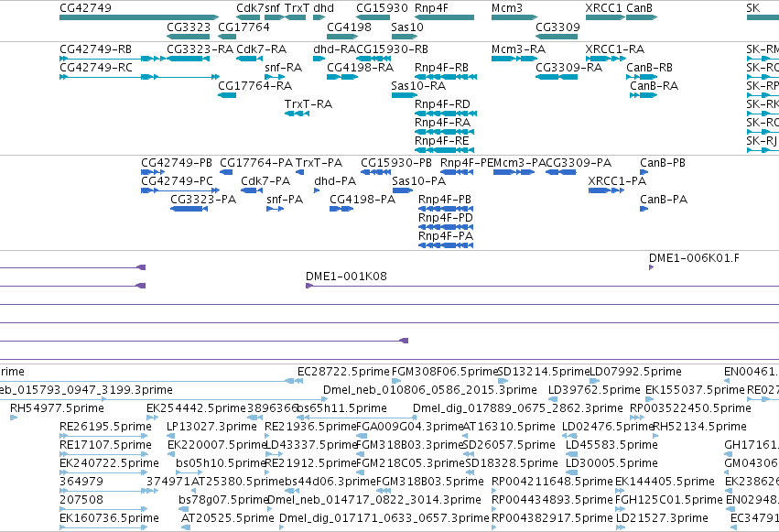The image size is (779, 532).
Task: Click the CG3309 gene feature
Action: [x=557, y=37]
